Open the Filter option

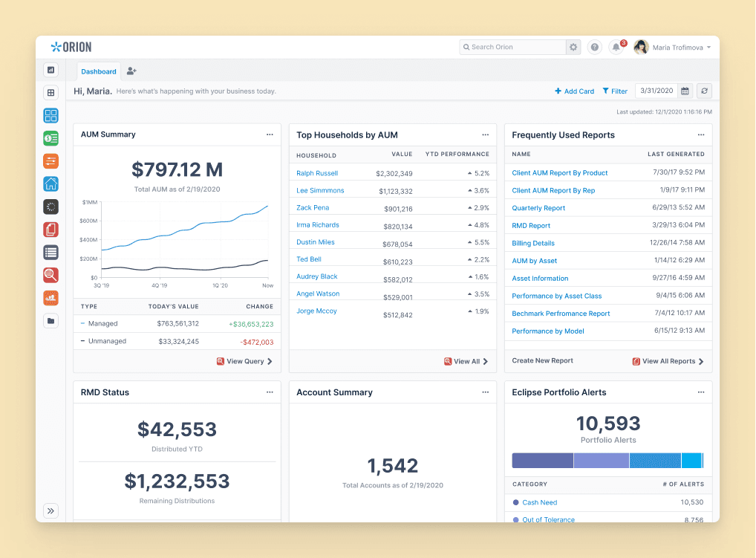tap(615, 91)
